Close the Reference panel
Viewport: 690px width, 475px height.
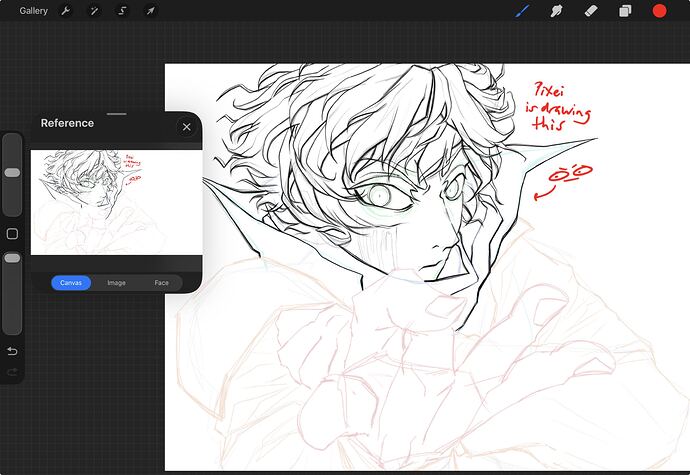click(186, 127)
